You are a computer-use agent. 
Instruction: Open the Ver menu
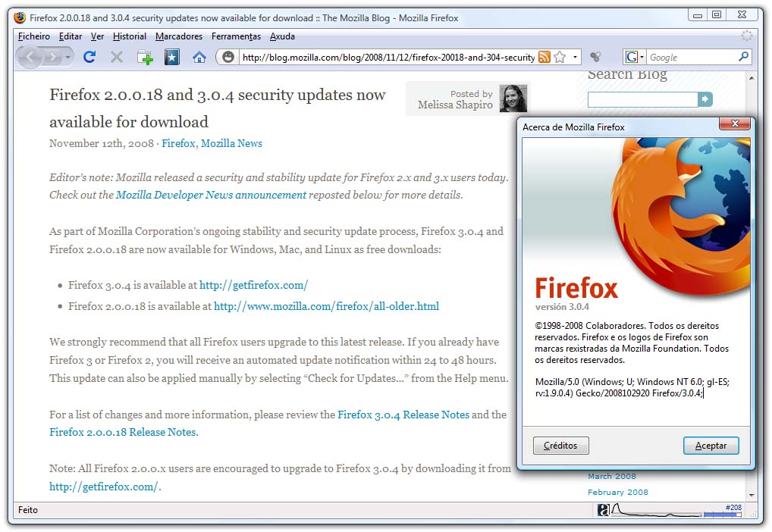[98, 36]
